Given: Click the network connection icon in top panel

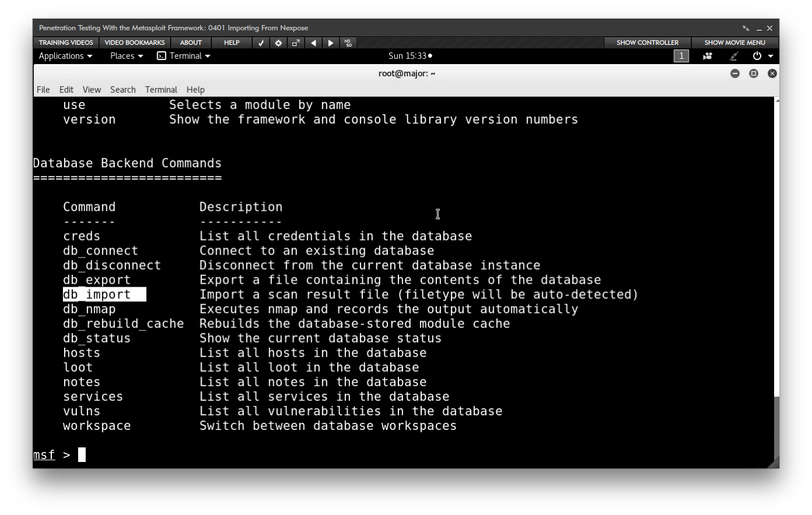Looking at the screenshot, I should (x=734, y=56).
